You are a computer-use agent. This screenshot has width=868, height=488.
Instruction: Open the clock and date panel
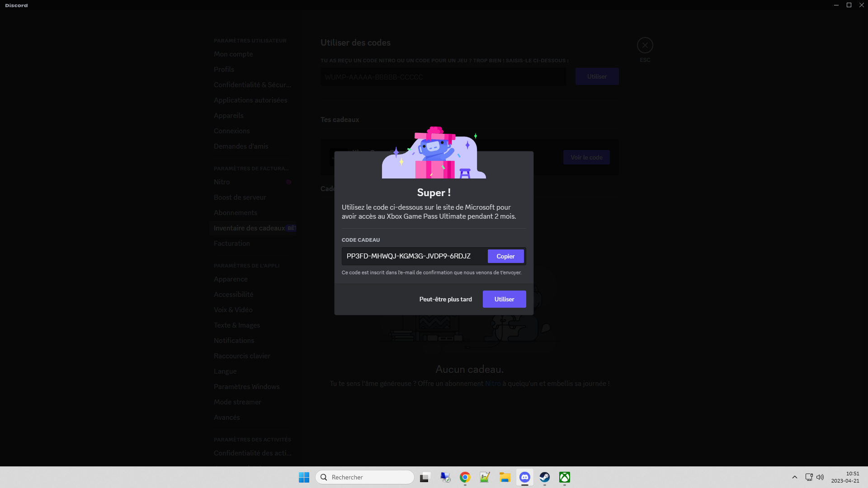point(844,477)
